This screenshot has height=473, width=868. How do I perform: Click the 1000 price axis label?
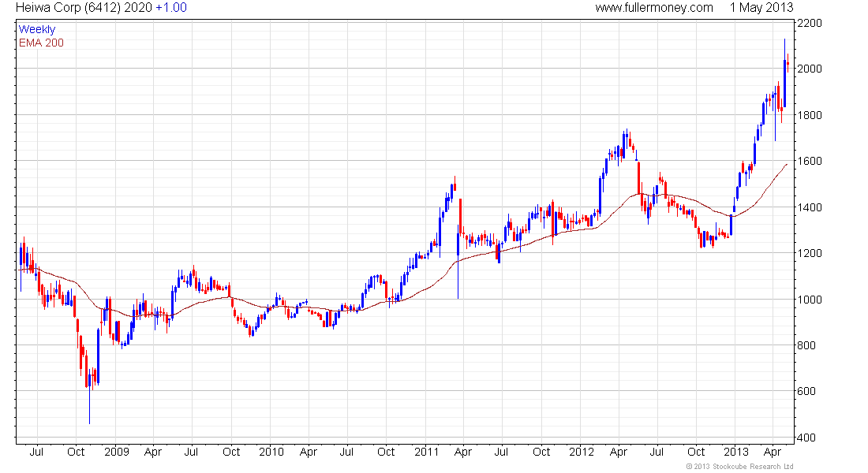[x=810, y=300]
